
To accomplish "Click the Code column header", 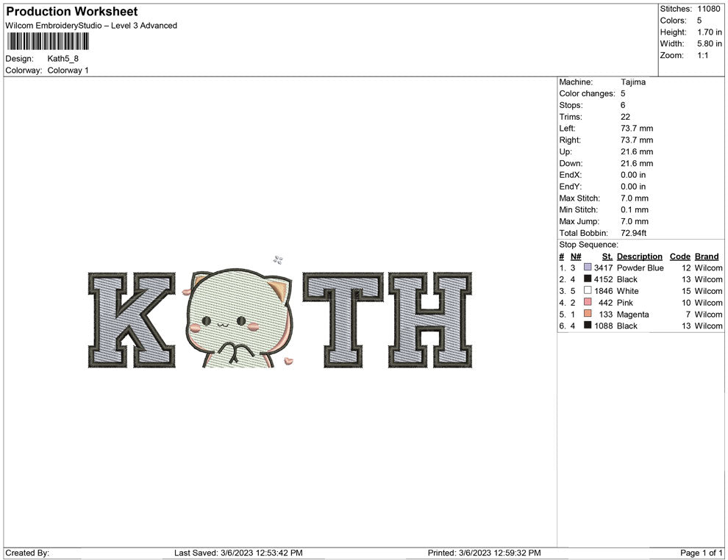I will click(679, 256).
